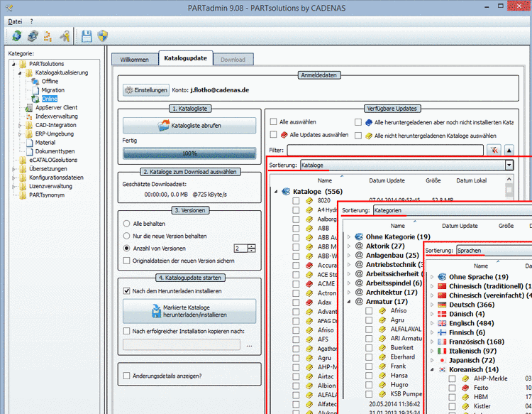This screenshot has width=532, height=414.
Task: Open the Sortierung Kataloge dropdown arrow
Action: click(x=509, y=165)
